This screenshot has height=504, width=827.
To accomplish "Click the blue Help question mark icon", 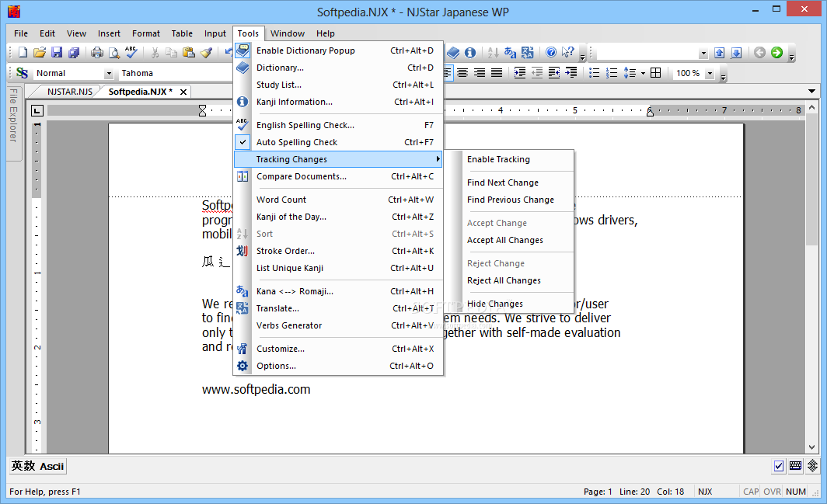I will point(550,52).
